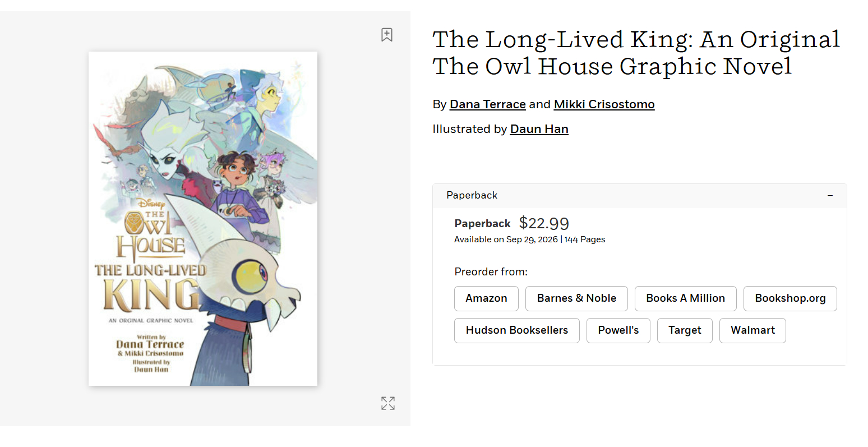Click the "Preorder from:" label
This screenshot has height=447, width=868.
pos(491,272)
